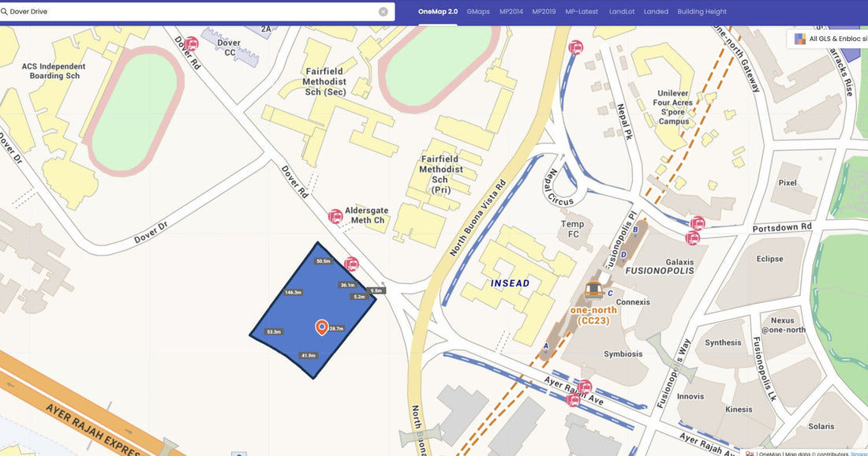This screenshot has height=456, width=868.
Task: Select the bus stop icon near Dover Rd
Action: 189,44
